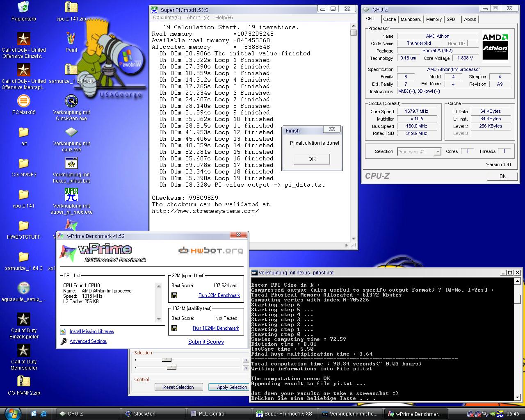Launch Call of Duty United Offensive Einzelspieler icon
525x420 pixels.
click(24, 39)
